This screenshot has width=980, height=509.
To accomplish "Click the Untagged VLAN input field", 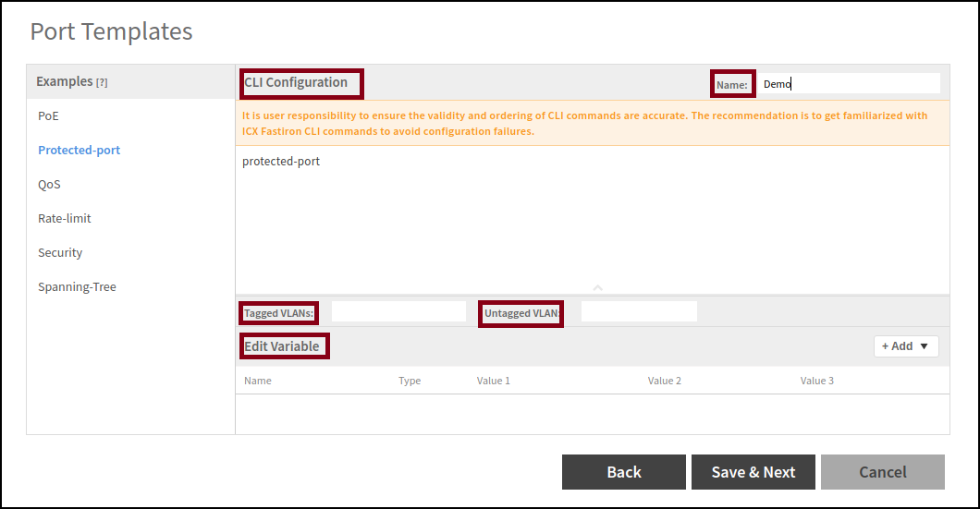I will (x=639, y=311).
